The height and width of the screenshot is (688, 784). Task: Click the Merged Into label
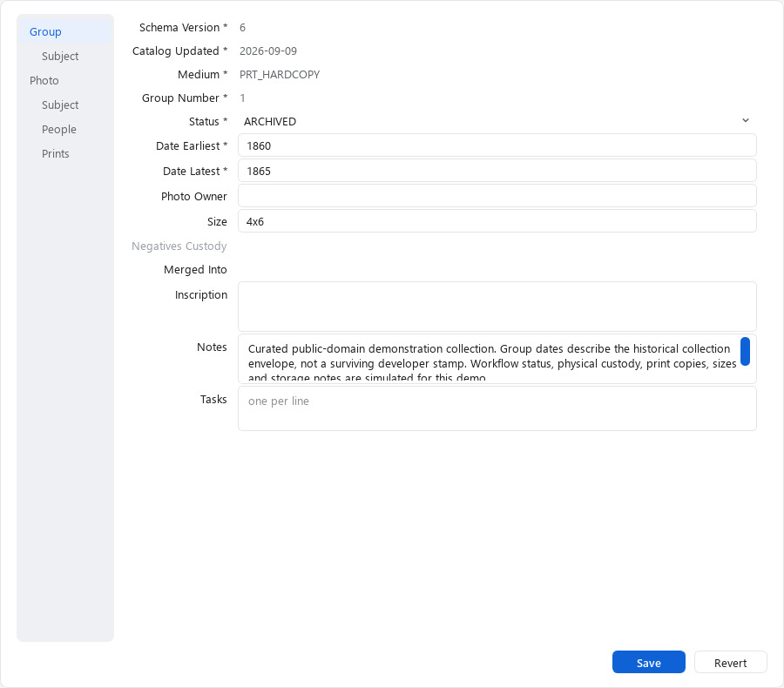pyautogui.click(x=195, y=269)
